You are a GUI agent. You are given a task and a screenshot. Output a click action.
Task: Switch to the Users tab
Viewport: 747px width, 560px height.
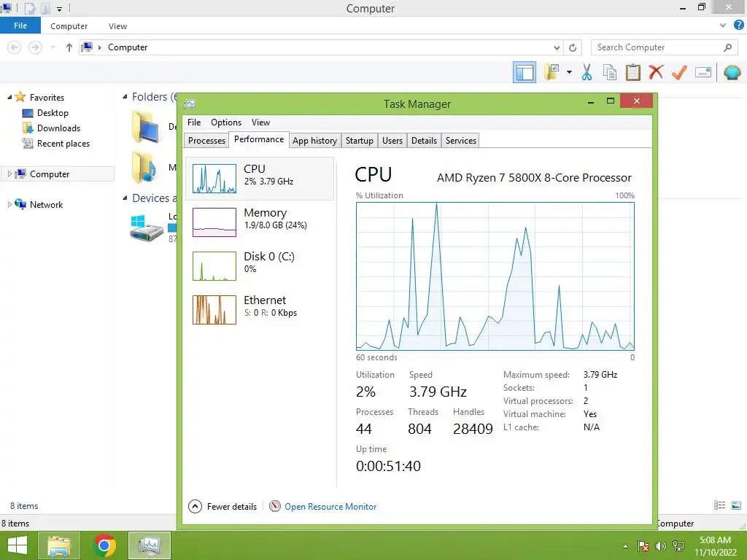(x=392, y=141)
